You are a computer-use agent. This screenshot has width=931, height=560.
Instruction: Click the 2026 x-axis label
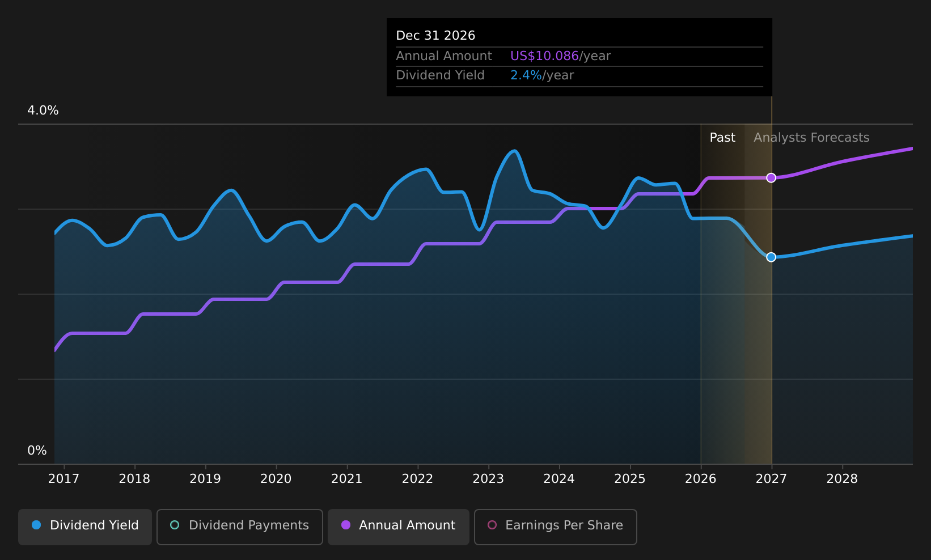point(701,479)
